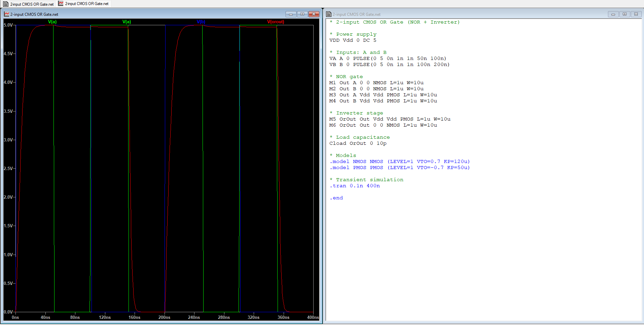Click the 4.5V vertical axis label

pos(8,54)
